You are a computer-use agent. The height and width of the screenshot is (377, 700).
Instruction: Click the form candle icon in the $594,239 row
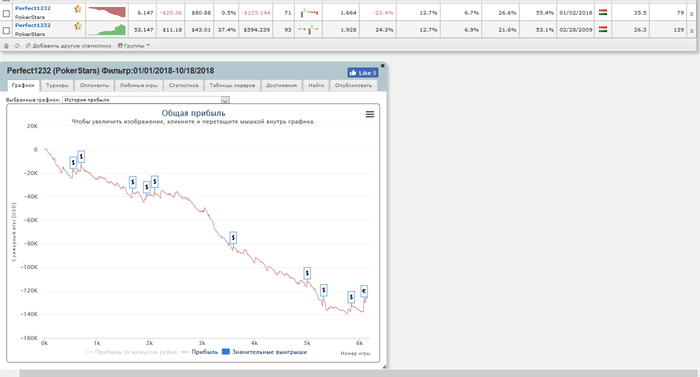(x=308, y=29)
